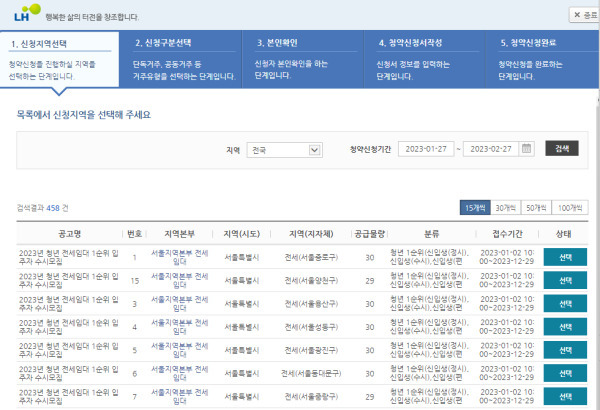The width and height of the screenshot is (600, 410).
Task: Show 15개씩 results per page
Action: (475, 208)
